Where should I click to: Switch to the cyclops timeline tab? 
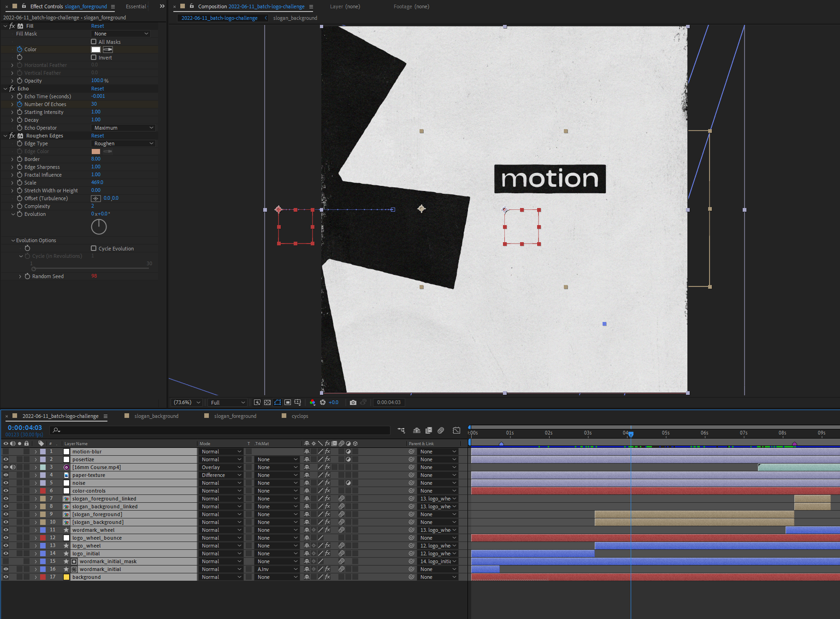pos(300,416)
